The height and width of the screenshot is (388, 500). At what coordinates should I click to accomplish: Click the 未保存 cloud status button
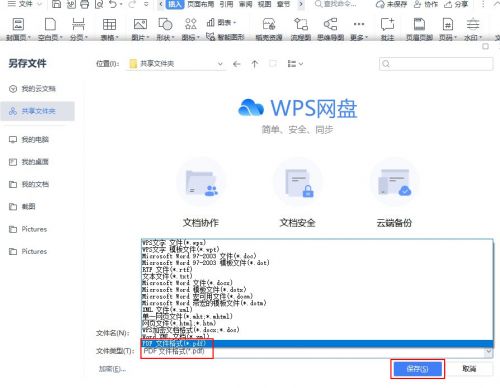391,4
